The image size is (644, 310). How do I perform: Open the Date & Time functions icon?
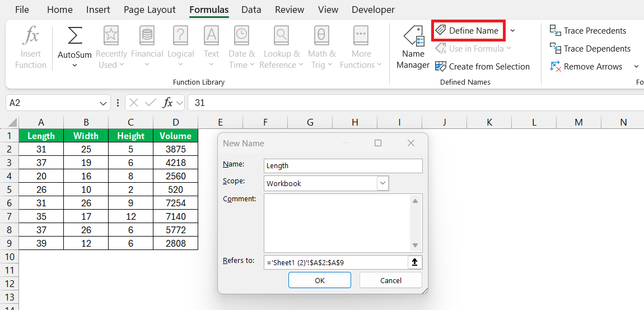pos(241,36)
